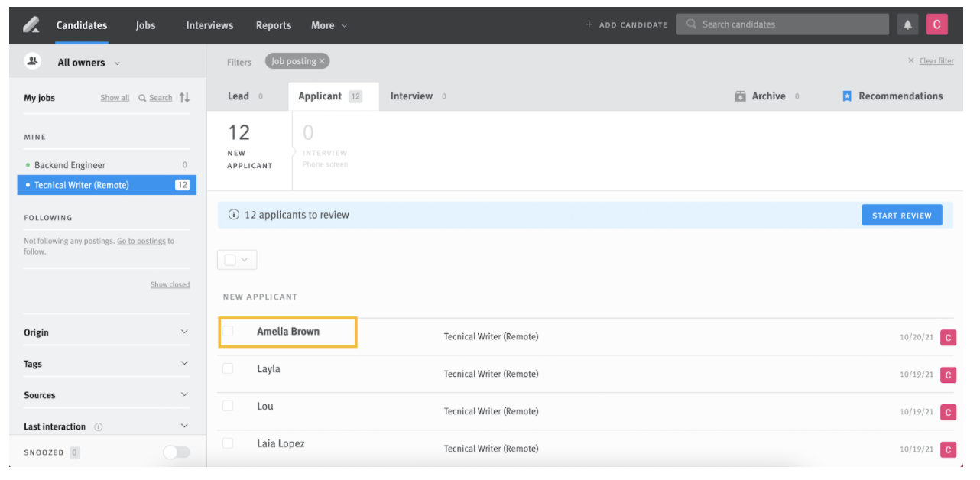This screenshot has height=480, width=980.
Task: Select the checkbox next to Layla
Action: click(x=228, y=368)
